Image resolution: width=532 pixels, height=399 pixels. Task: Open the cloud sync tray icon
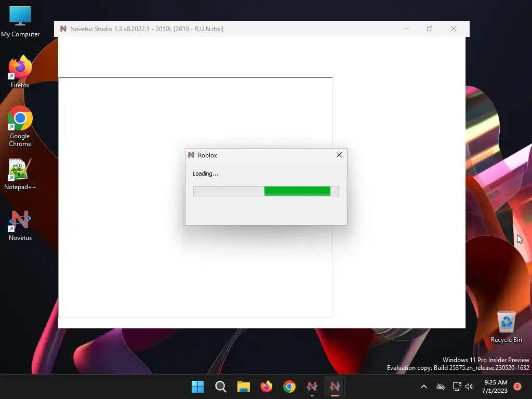(441, 387)
